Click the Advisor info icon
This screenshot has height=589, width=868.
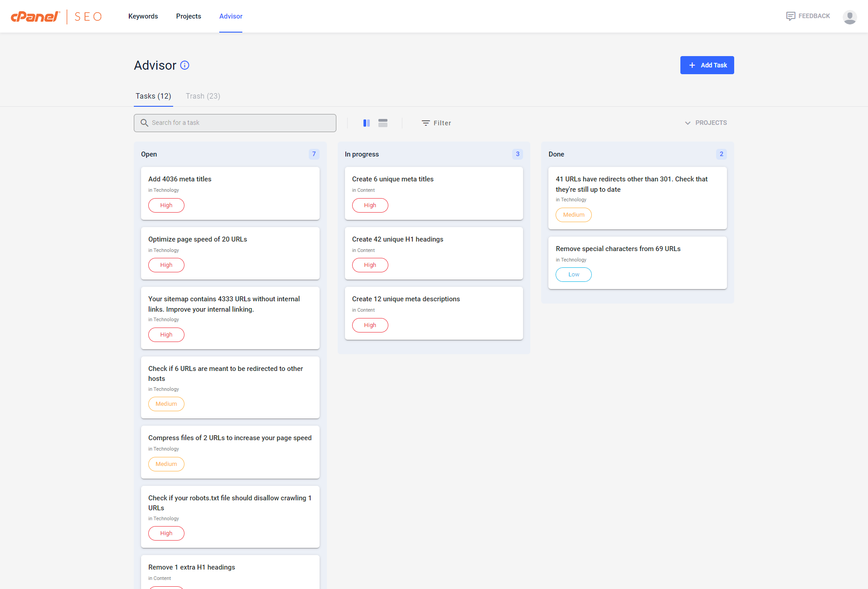click(184, 65)
